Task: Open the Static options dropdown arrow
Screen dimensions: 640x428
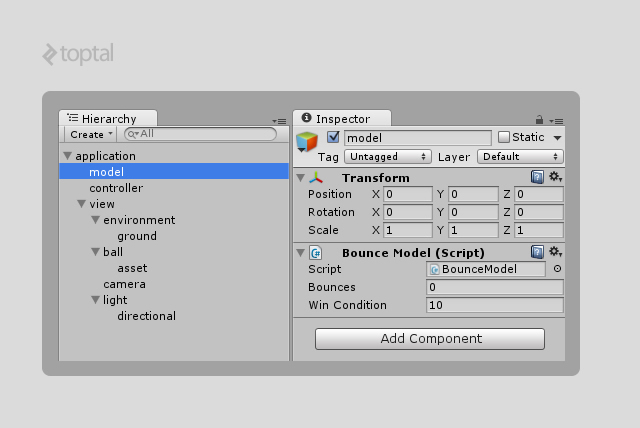Action: point(557,138)
